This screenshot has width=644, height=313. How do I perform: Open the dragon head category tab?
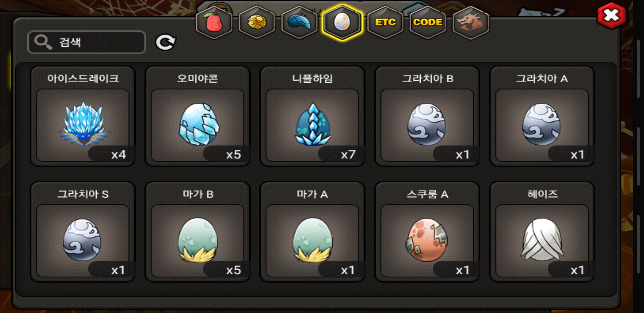click(471, 23)
